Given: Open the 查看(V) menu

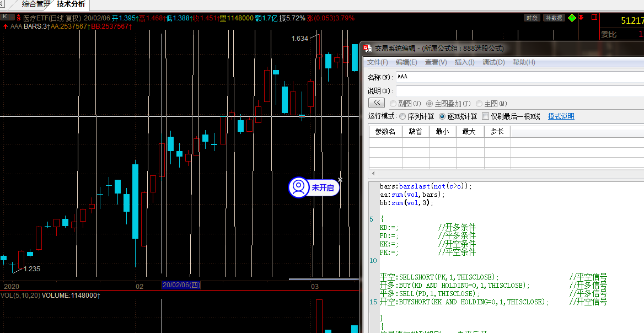Looking at the screenshot, I should click(x=436, y=62).
